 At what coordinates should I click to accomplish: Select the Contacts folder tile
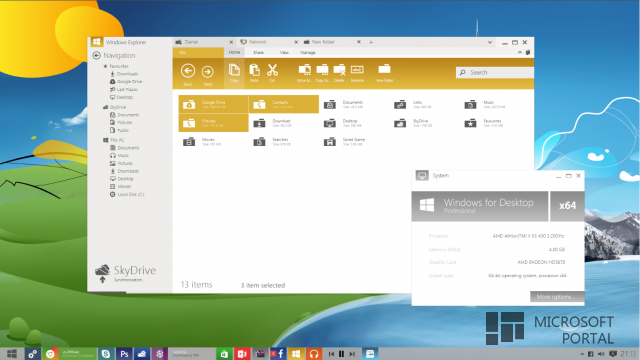pyautogui.click(x=284, y=104)
